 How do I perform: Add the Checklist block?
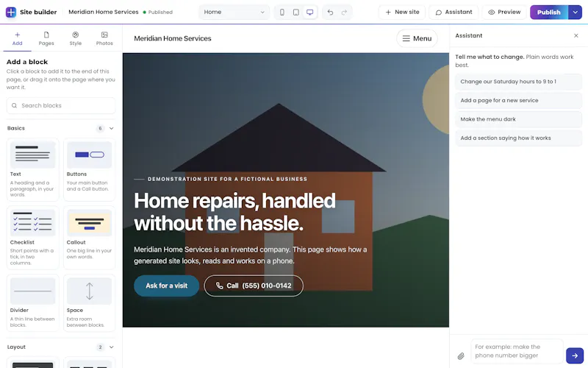32,237
